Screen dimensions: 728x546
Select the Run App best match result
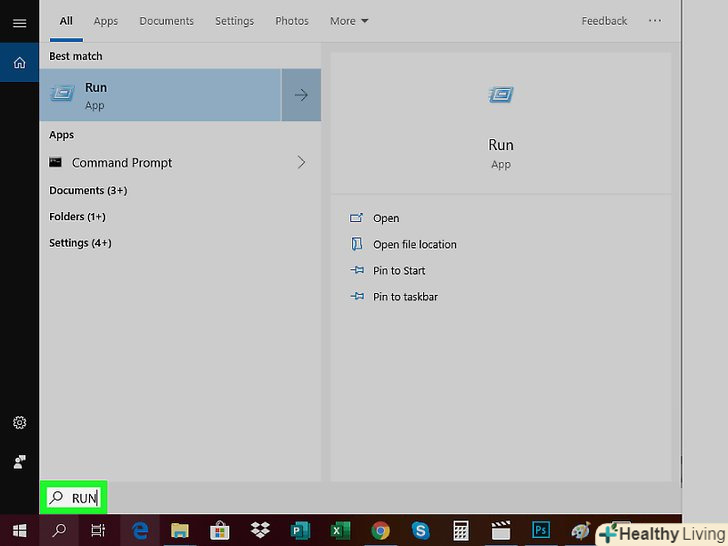click(x=161, y=95)
